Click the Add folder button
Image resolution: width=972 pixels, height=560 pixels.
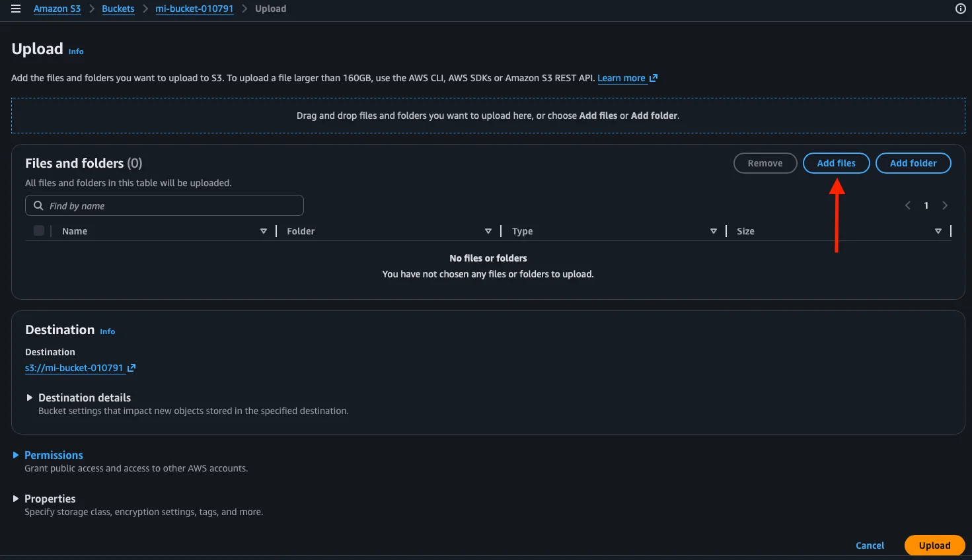coord(913,163)
